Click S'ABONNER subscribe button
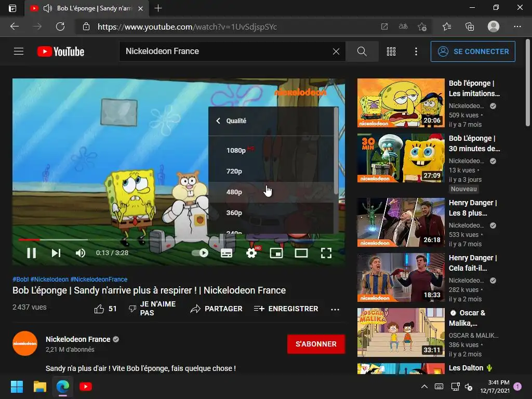The width and height of the screenshot is (532, 399). [316, 344]
